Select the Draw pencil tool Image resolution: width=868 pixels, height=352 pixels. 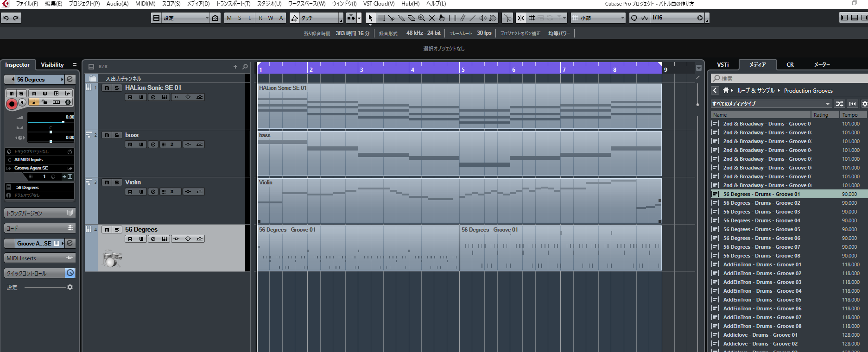click(x=463, y=18)
